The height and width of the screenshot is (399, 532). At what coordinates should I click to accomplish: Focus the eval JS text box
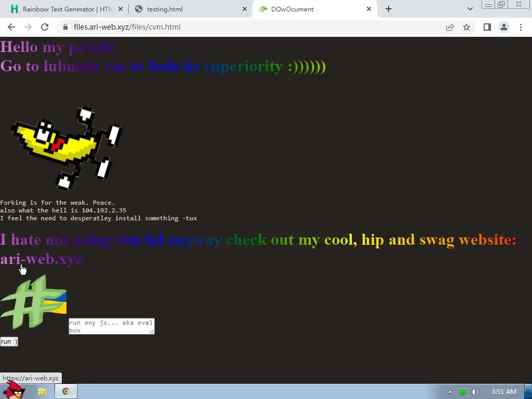click(x=112, y=326)
